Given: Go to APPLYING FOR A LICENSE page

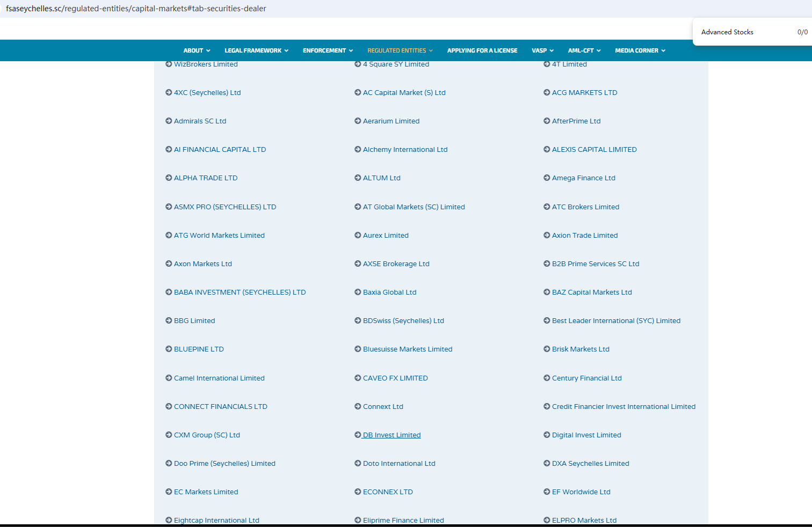Looking at the screenshot, I should 482,50.
